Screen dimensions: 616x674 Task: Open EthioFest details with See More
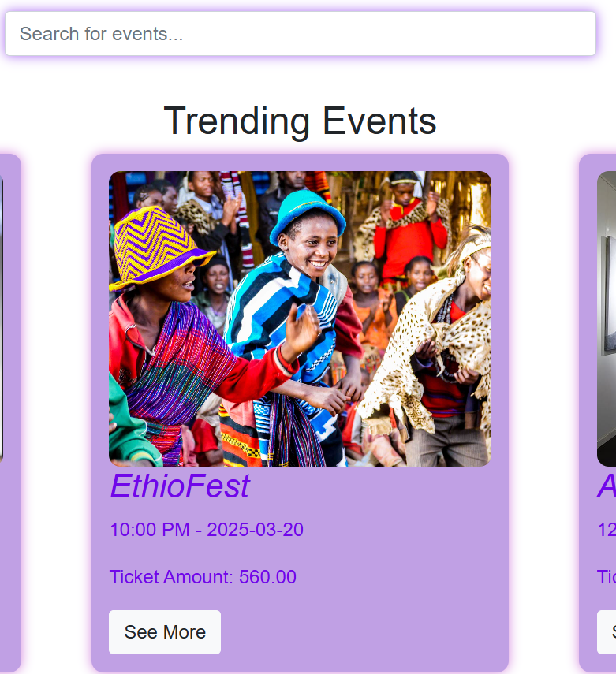click(x=165, y=632)
